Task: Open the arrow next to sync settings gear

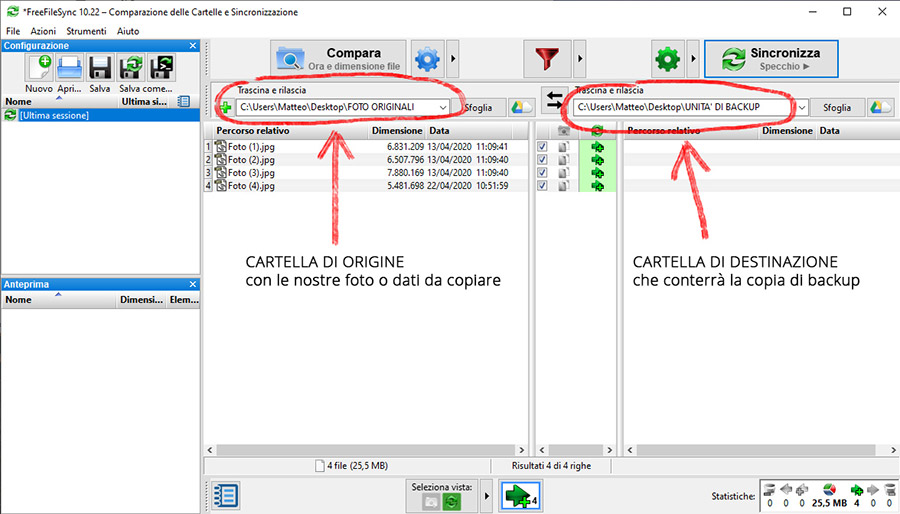Action: [693, 59]
